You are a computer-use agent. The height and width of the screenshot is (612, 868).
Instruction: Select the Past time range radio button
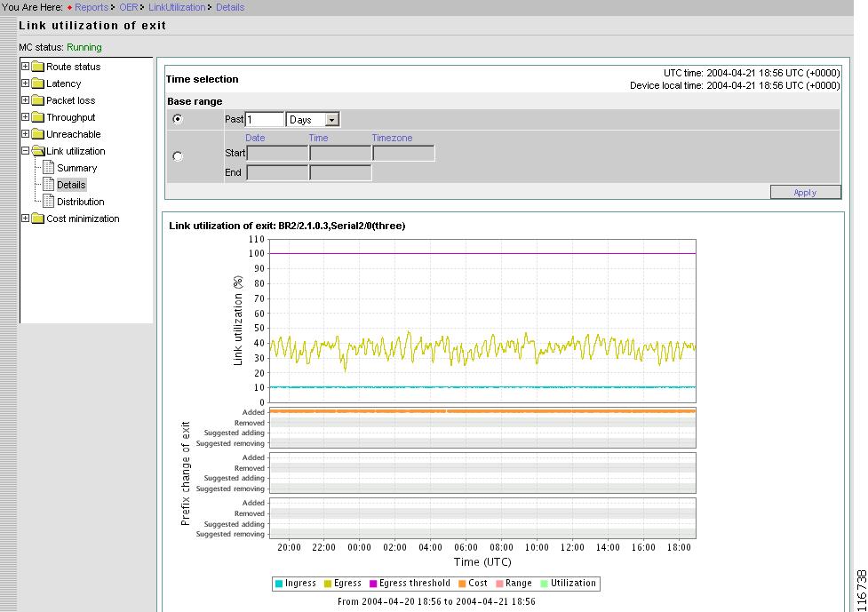[178, 119]
